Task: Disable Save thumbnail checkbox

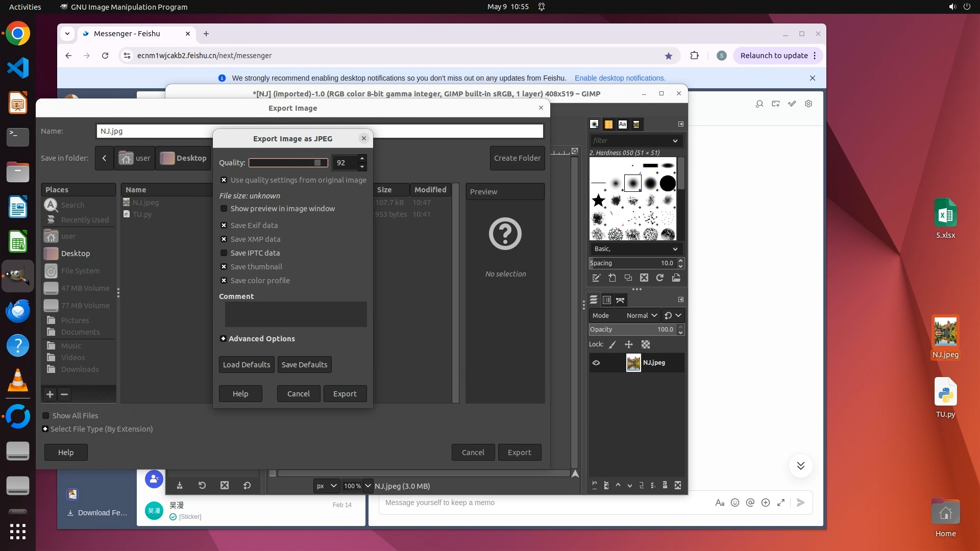Action: tap(224, 267)
